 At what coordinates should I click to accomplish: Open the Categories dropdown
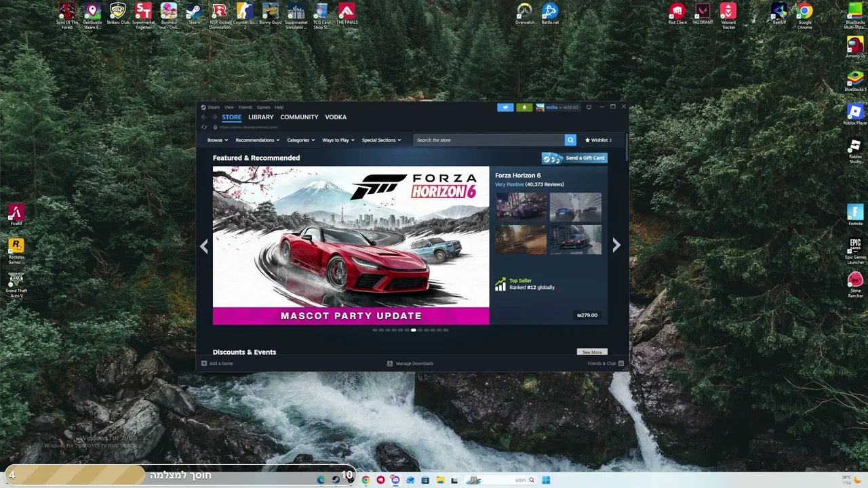[x=300, y=140]
